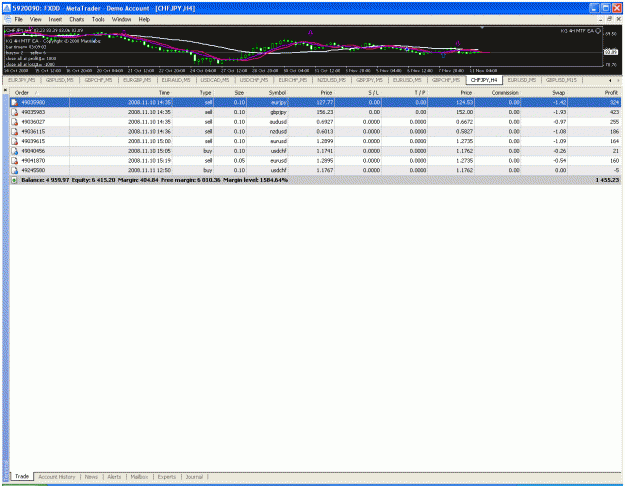Switch to the EURJPY,M5 chart tab
Viewport: 625px width, 486px height.
coord(22,80)
